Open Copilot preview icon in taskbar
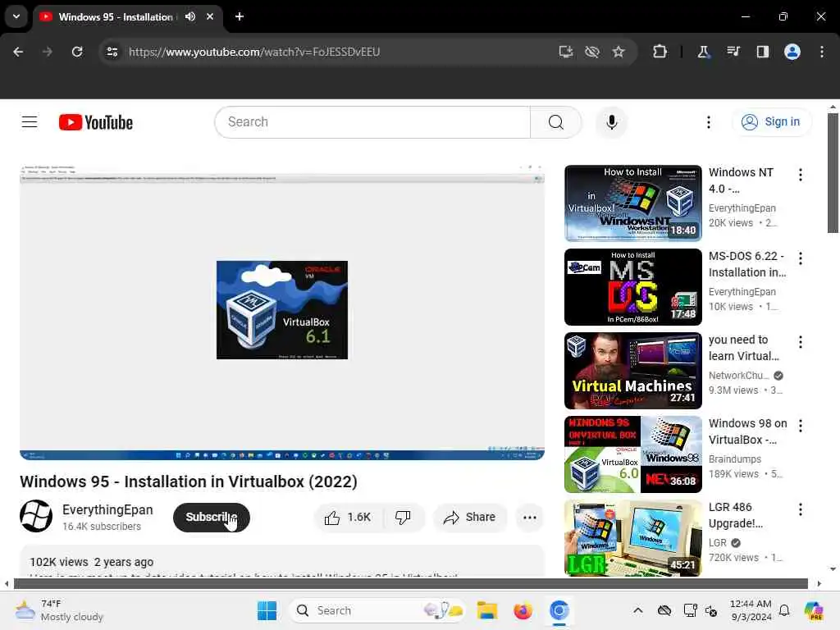Image resolution: width=840 pixels, height=630 pixels. click(814, 610)
